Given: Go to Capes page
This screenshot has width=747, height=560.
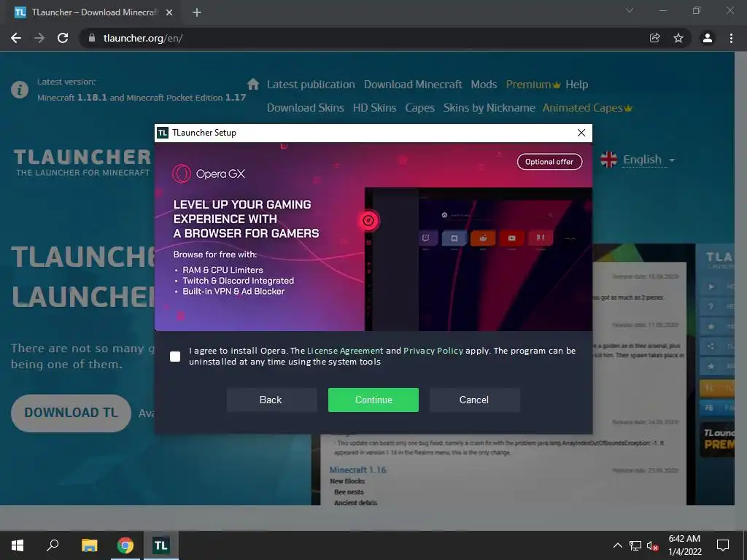Looking at the screenshot, I should click(419, 108).
